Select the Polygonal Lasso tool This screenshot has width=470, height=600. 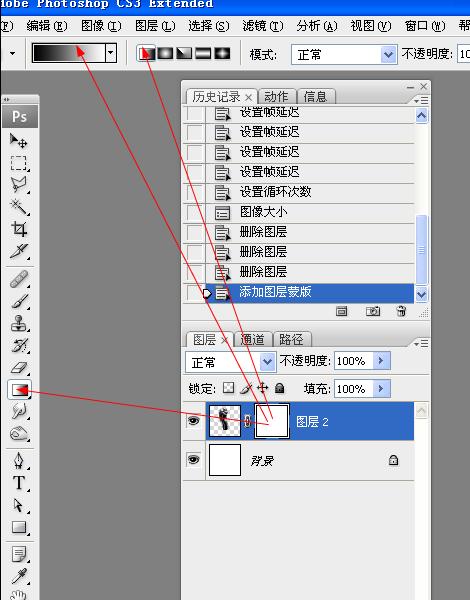18,185
